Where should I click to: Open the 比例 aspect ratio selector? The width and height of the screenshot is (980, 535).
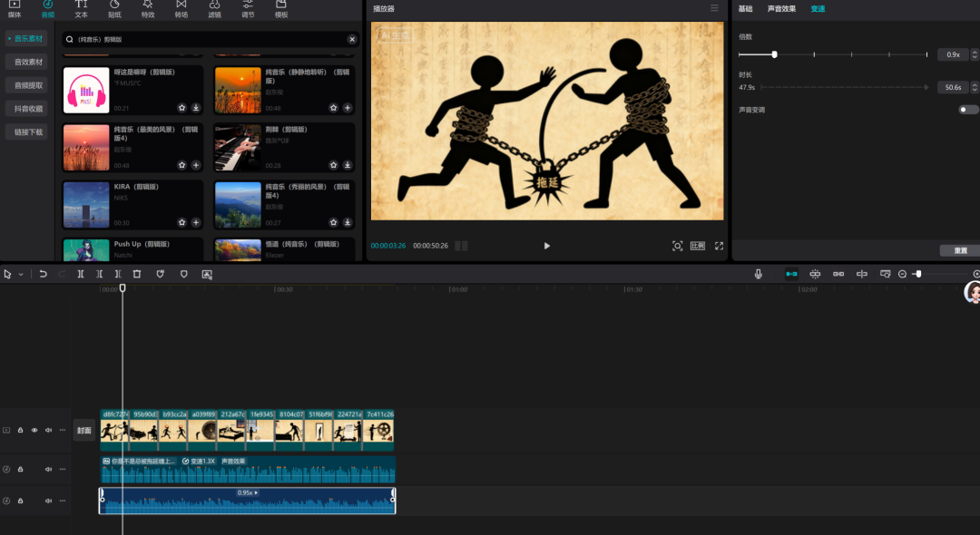(698, 246)
